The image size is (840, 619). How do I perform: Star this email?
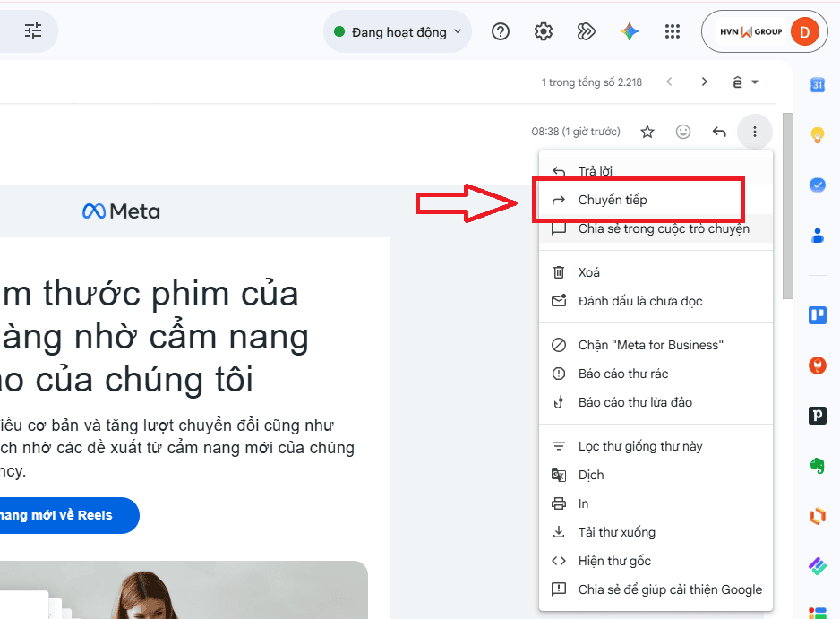(x=647, y=132)
